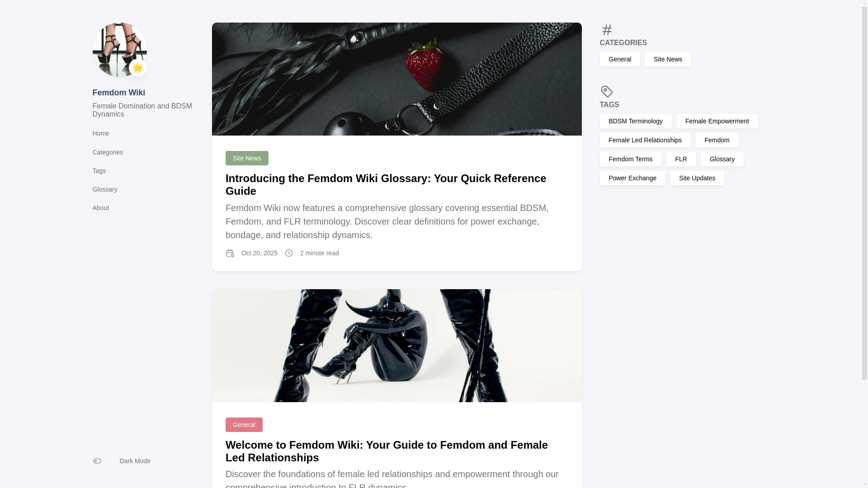This screenshot has width=868, height=488.
Task: Open the Categories menu item
Action: point(108,152)
